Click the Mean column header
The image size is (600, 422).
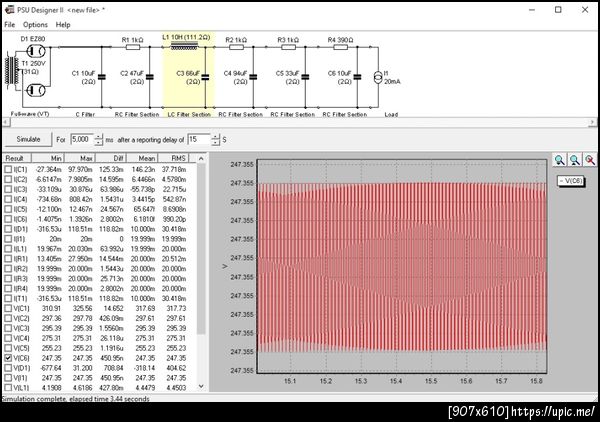coord(142,158)
